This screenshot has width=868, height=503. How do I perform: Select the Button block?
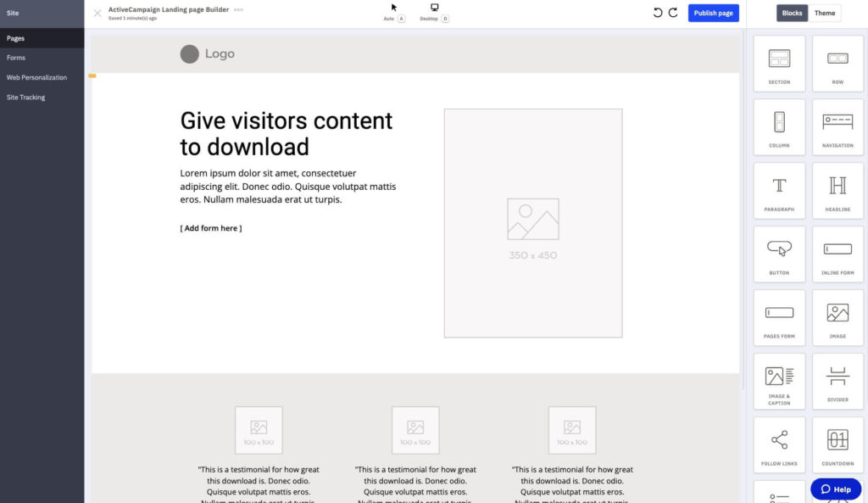(x=779, y=254)
